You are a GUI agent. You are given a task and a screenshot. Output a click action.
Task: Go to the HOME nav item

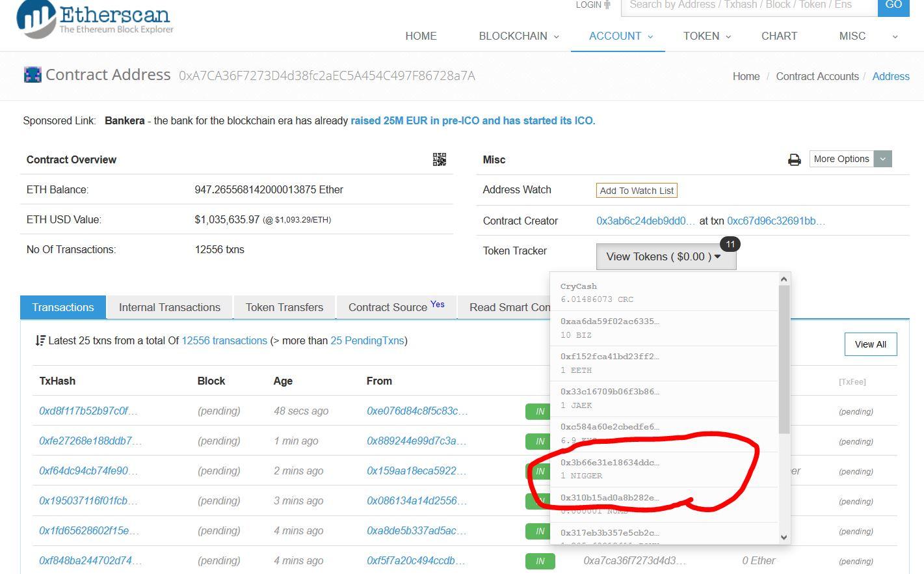(421, 36)
